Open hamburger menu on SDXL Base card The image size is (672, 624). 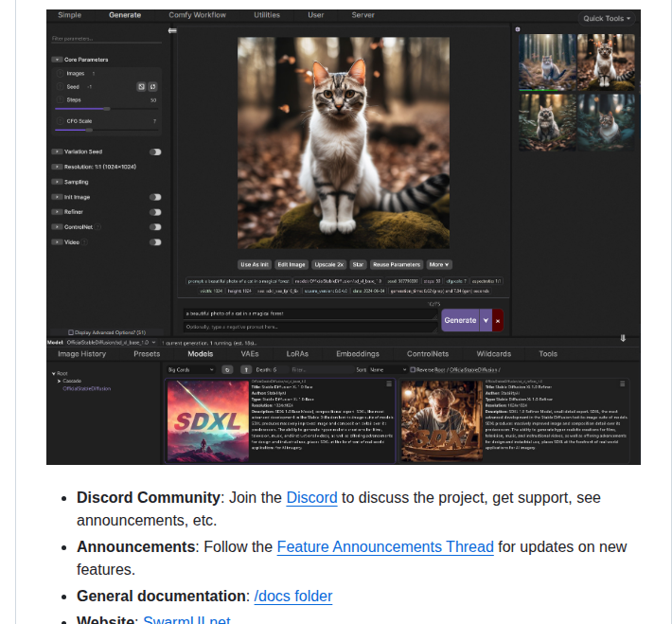(x=389, y=383)
